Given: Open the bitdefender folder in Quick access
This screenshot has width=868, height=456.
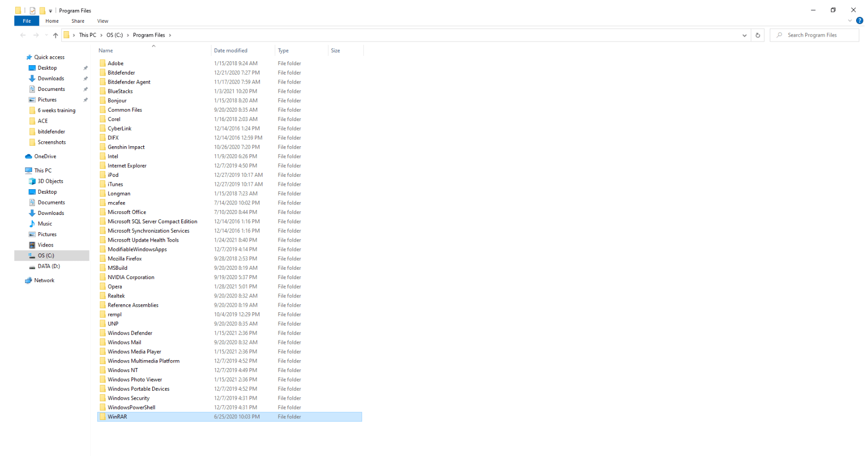Looking at the screenshot, I should click(x=51, y=132).
